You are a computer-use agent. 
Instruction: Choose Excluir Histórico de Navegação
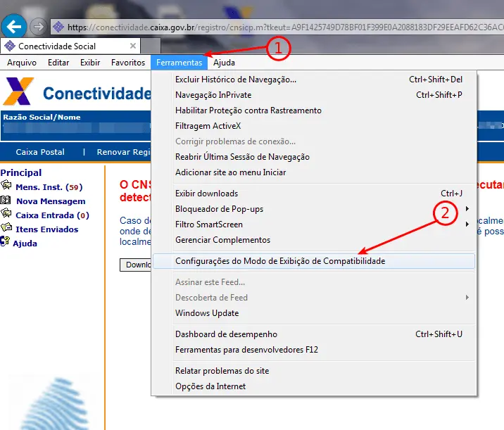point(314,80)
